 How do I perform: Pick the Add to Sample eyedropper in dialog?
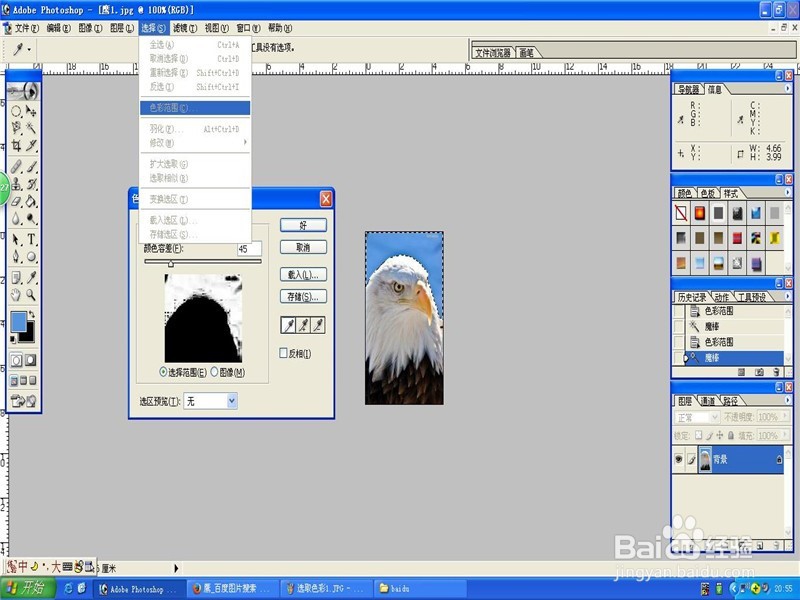303,325
